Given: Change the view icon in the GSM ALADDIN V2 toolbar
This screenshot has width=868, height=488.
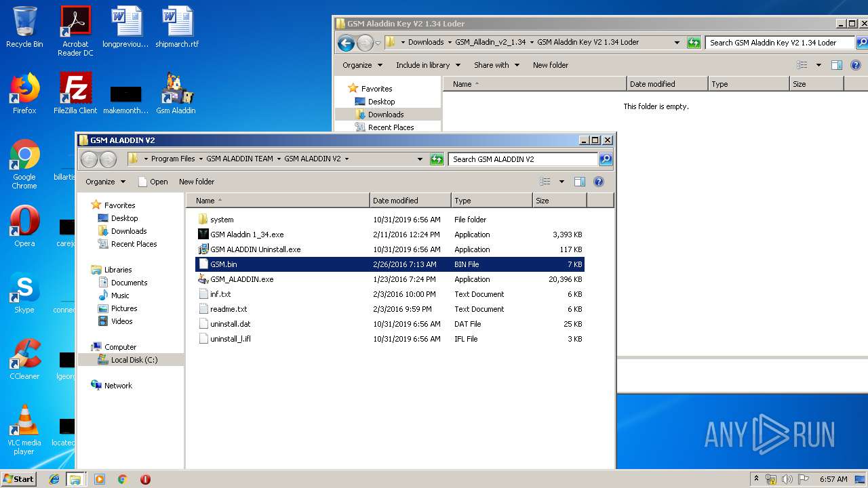Looking at the screenshot, I should (x=545, y=182).
